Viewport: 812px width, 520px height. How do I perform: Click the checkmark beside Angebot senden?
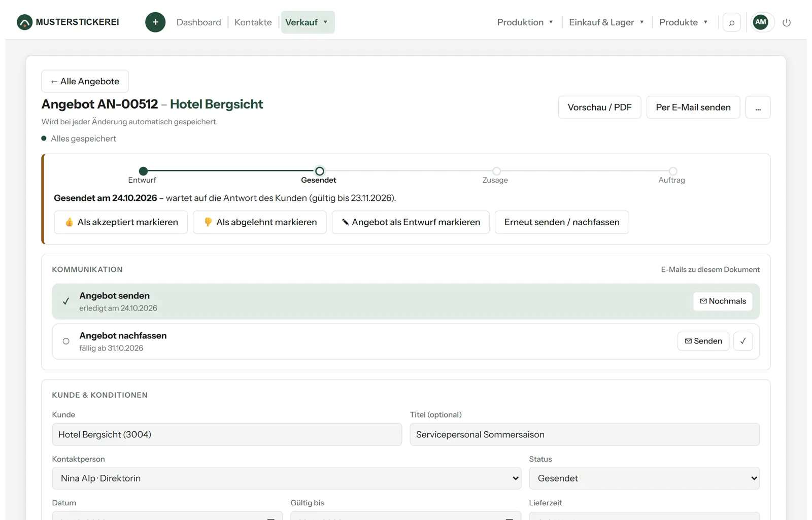point(66,301)
